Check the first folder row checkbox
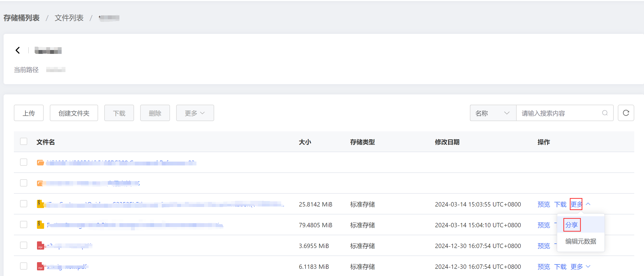This screenshot has height=276, width=644. tap(24, 162)
